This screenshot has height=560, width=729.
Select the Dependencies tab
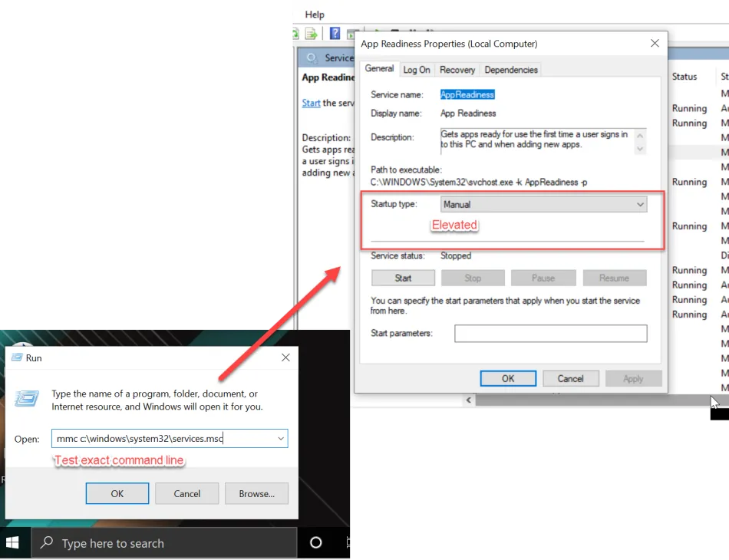(511, 70)
